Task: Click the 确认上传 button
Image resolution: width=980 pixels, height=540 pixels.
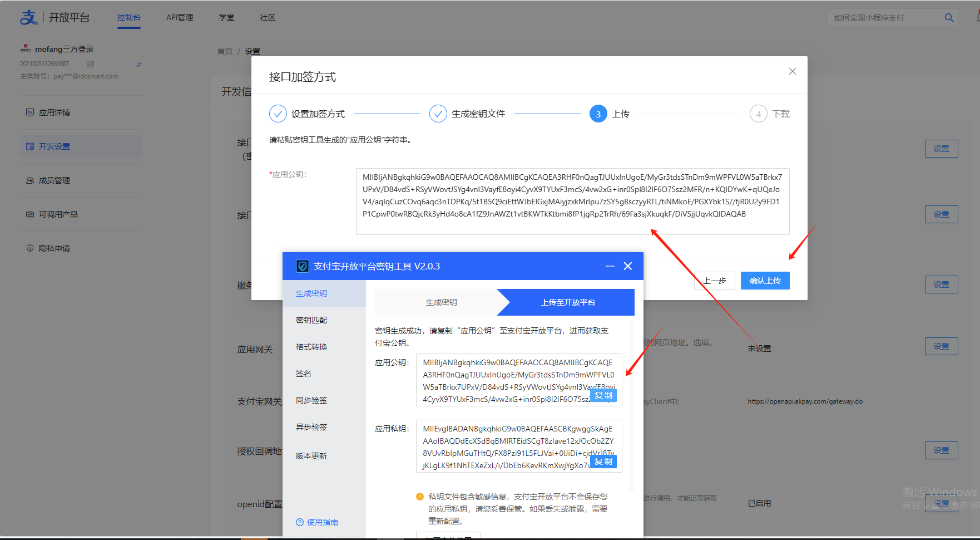Action: click(765, 281)
